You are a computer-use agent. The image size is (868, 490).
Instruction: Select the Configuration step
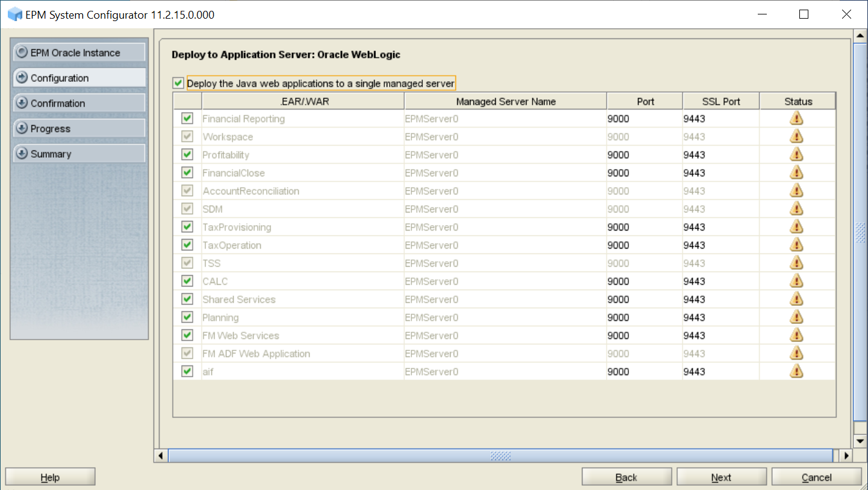[79, 78]
